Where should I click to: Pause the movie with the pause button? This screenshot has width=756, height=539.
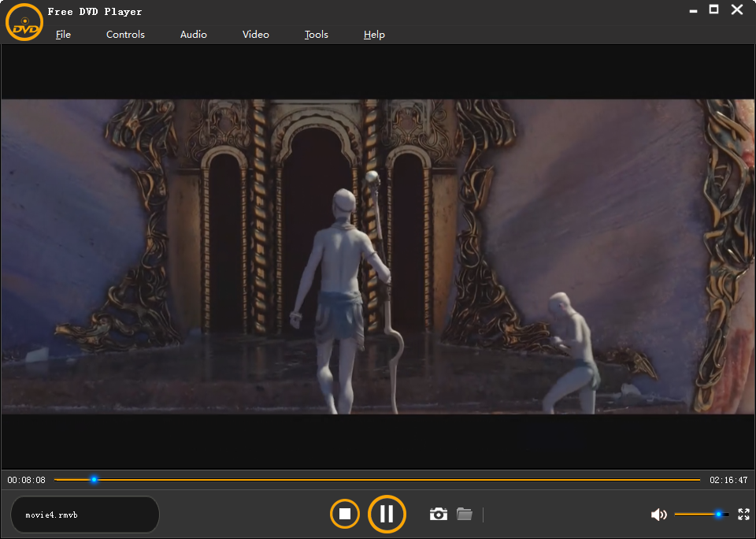click(x=387, y=514)
